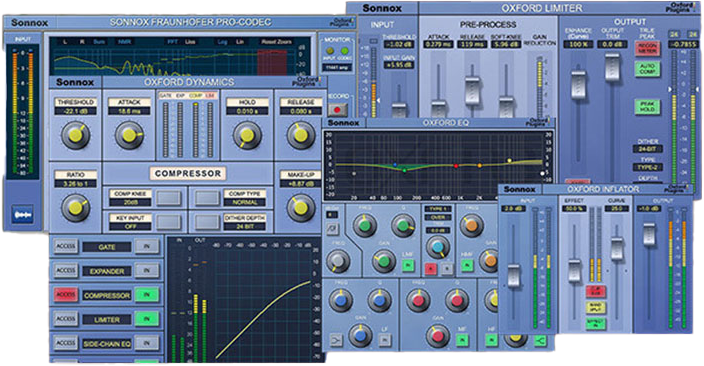The height and width of the screenshot is (366, 704).
Task: Click the Threshold value field in Oxford Limiter
Action: pyautogui.click(x=398, y=44)
